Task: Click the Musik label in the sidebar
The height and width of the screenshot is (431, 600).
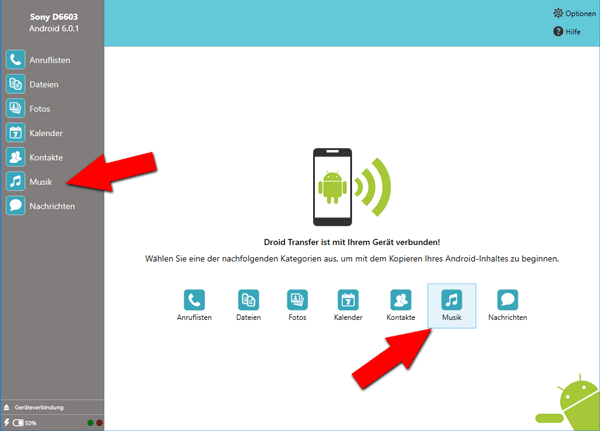Action: (x=41, y=182)
